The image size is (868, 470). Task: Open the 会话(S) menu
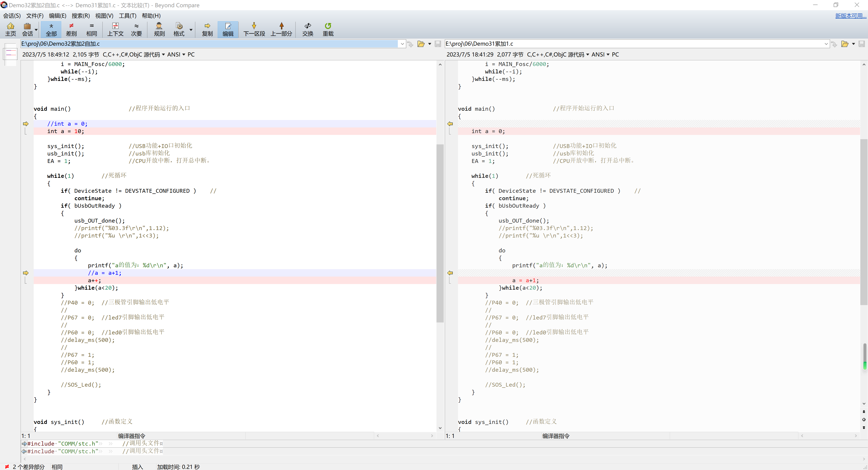pos(12,16)
